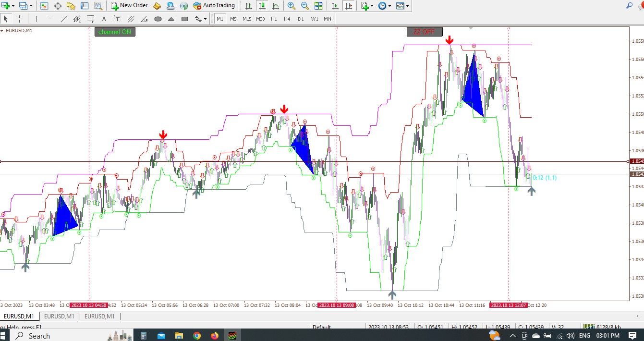
Task: Select the Text Label tool
Action: pos(117,19)
